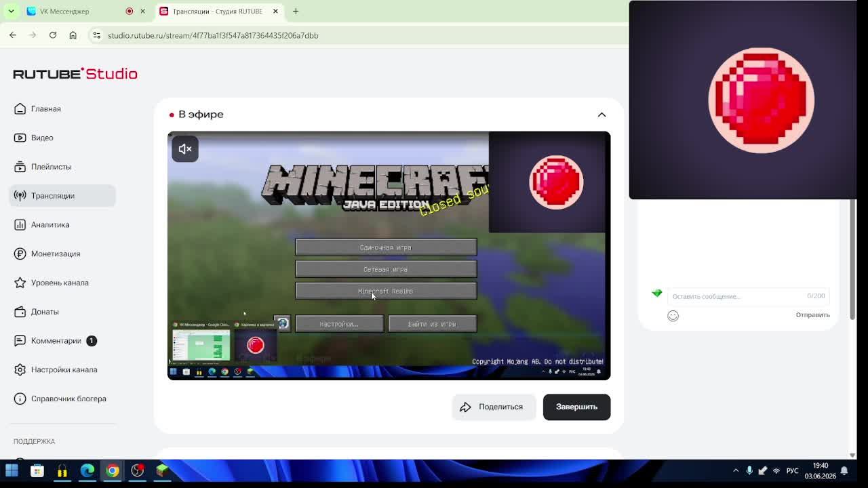
Task: Close the Трансляции RUTUBE tab
Action: click(275, 12)
